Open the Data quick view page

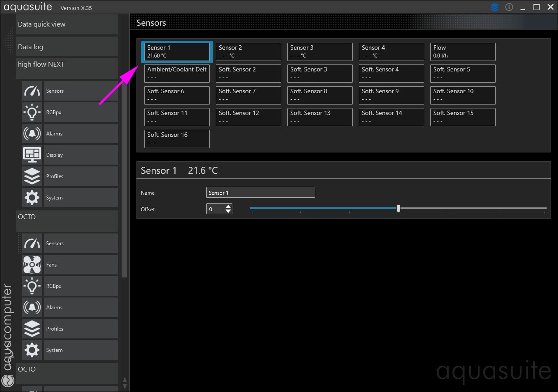(66, 24)
